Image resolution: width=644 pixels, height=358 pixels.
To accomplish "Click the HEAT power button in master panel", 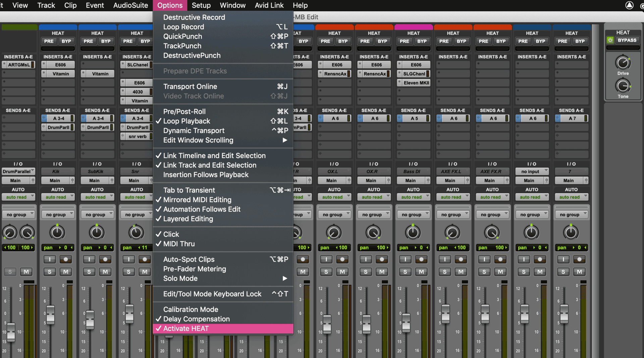I will pyautogui.click(x=610, y=40).
